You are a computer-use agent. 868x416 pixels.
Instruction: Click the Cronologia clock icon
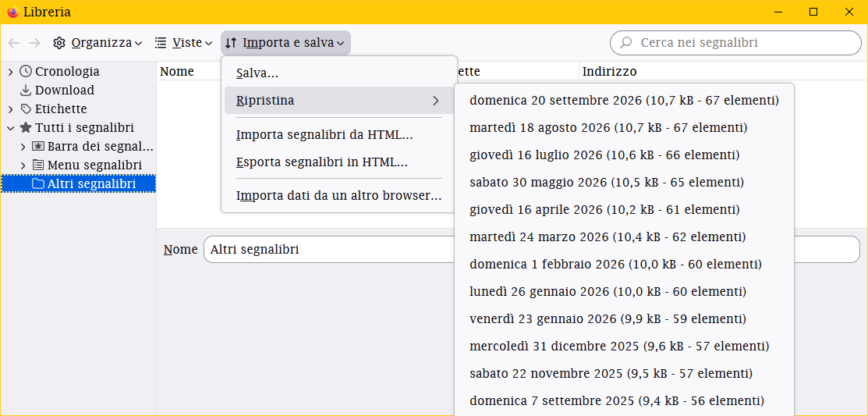point(26,71)
